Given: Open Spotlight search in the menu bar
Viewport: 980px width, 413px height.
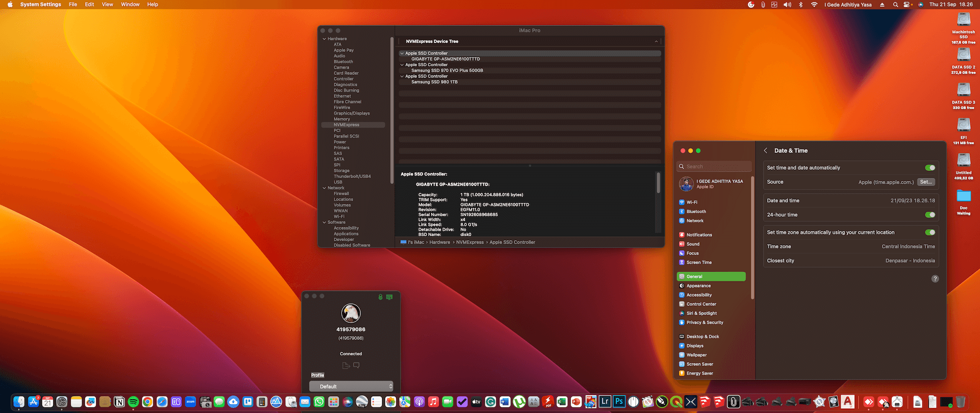Looking at the screenshot, I should [x=895, y=5].
